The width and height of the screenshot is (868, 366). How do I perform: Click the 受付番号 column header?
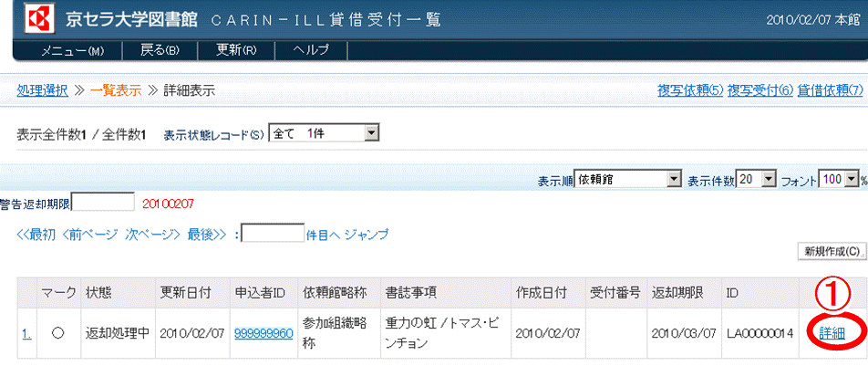[616, 294]
